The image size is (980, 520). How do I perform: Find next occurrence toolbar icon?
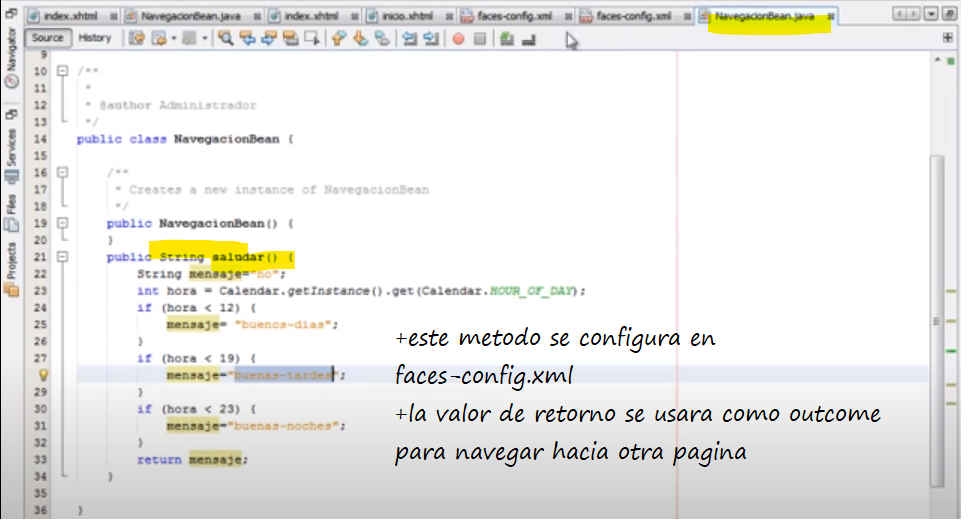point(269,39)
